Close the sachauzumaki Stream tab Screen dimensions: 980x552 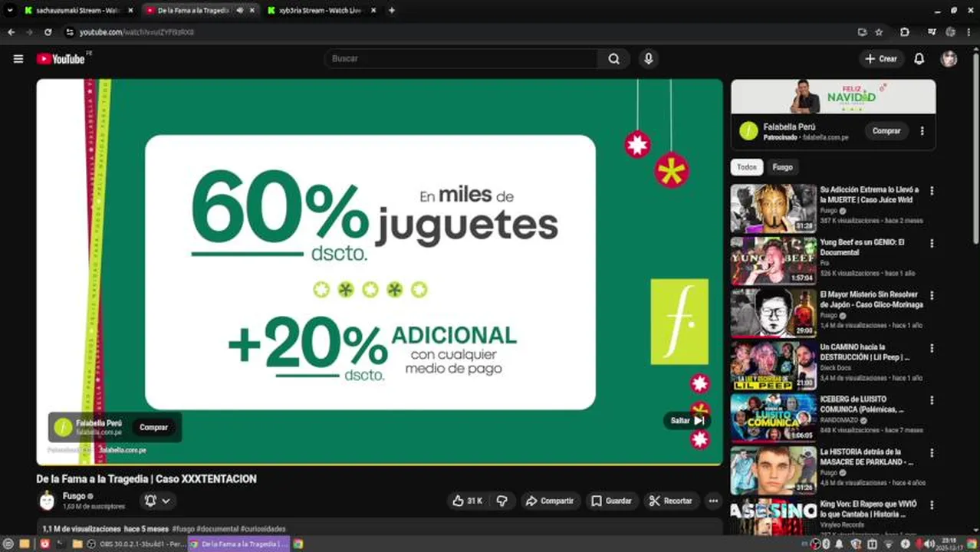(x=130, y=10)
